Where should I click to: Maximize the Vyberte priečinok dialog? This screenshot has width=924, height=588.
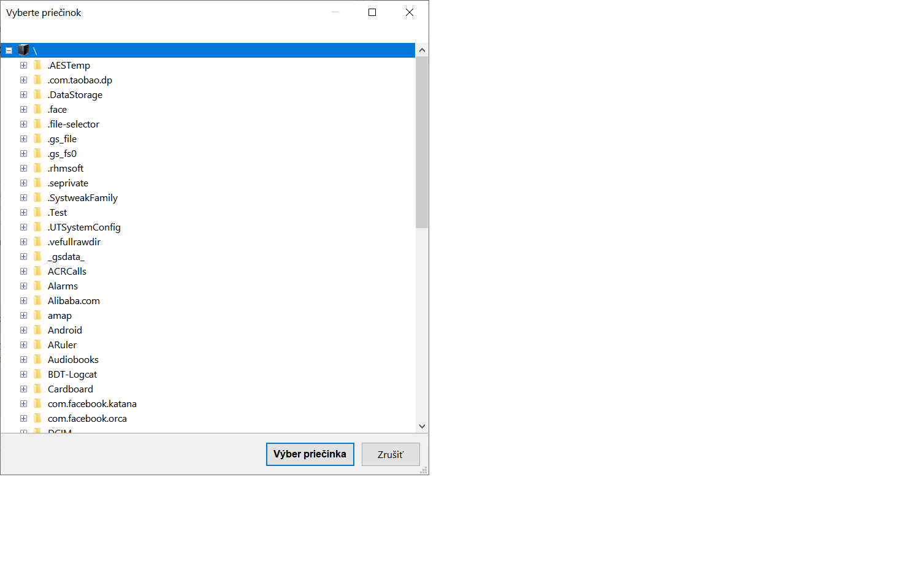pos(372,12)
